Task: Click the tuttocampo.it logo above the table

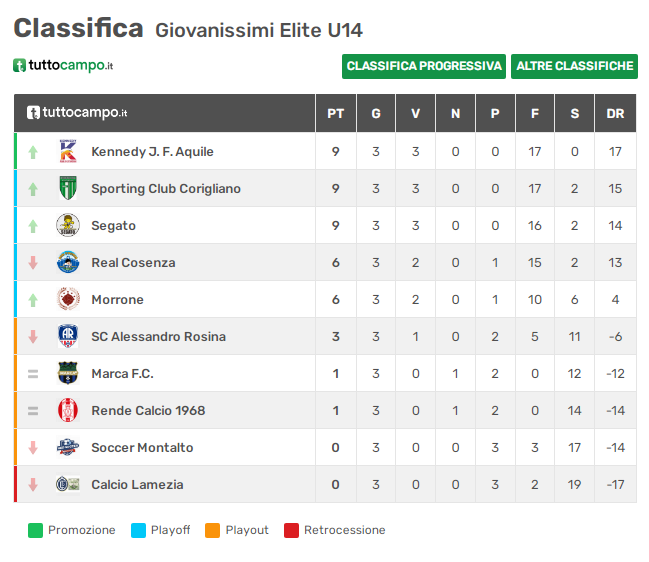Action: tap(63, 65)
